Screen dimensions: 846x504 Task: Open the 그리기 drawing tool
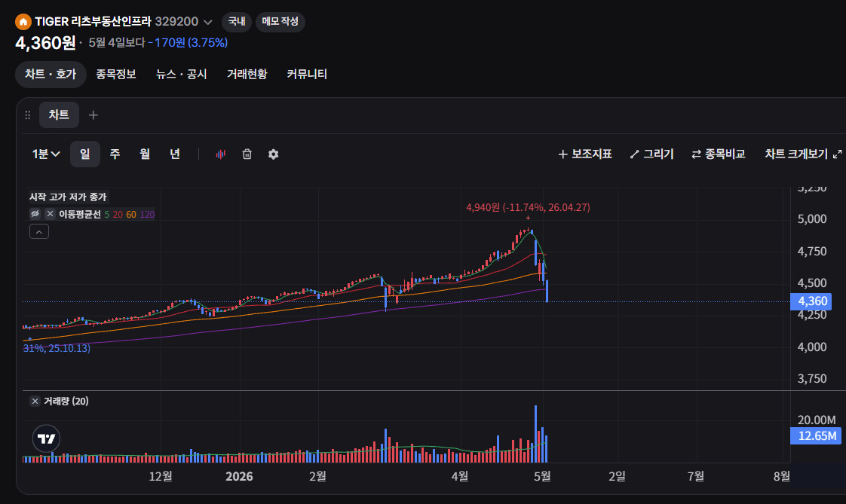click(x=651, y=154)
